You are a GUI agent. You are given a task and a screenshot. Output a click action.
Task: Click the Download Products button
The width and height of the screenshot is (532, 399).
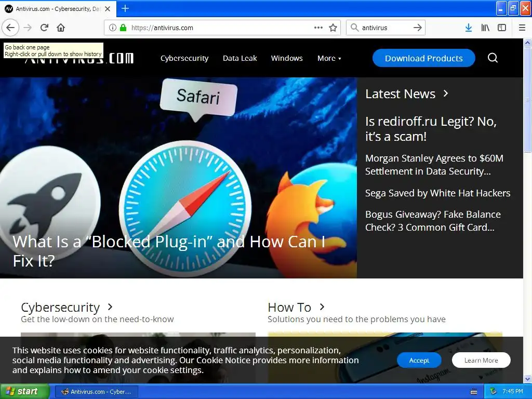(x=423, y=58)
